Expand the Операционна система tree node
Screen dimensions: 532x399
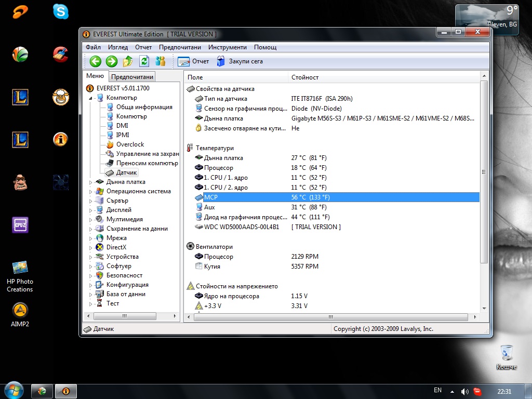point(90,192)
